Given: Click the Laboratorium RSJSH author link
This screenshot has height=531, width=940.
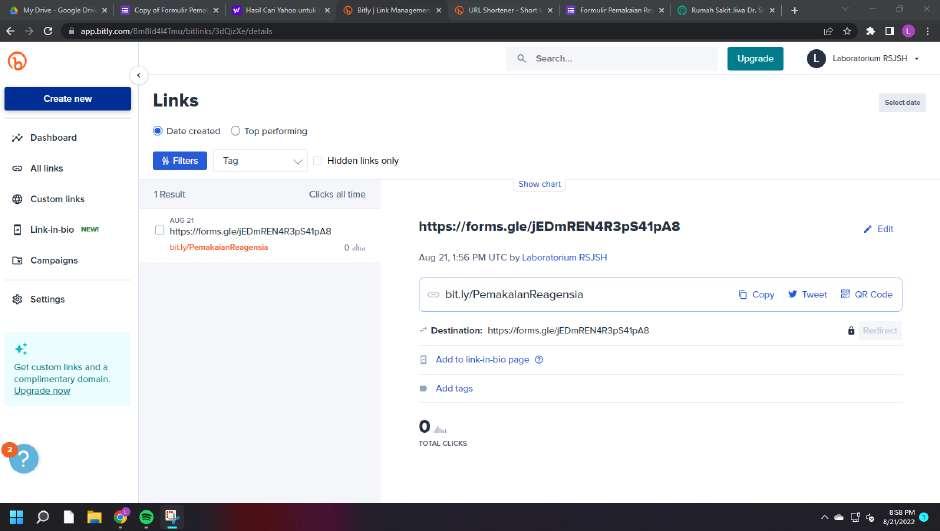Looking at the screenshot, I should 564,258.
